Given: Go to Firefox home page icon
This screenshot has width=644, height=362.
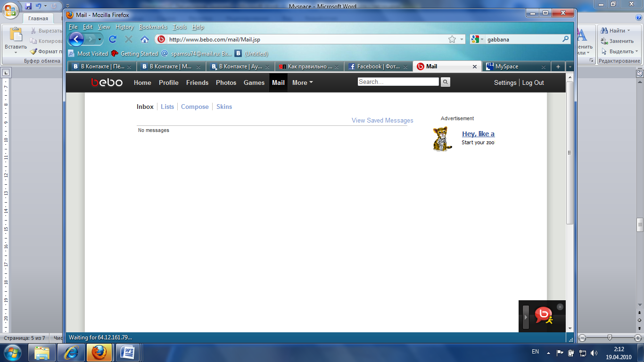Looking at the screenshot, I should coord(145,39).
